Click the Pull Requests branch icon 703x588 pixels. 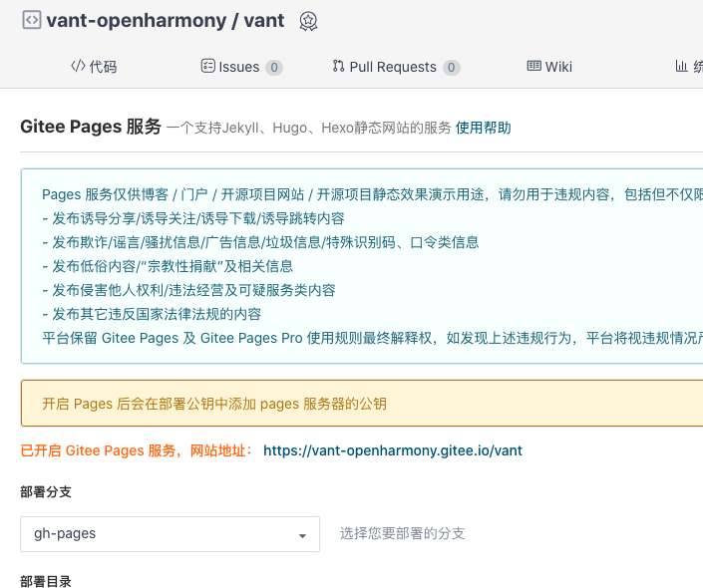(x=338, y=67)
